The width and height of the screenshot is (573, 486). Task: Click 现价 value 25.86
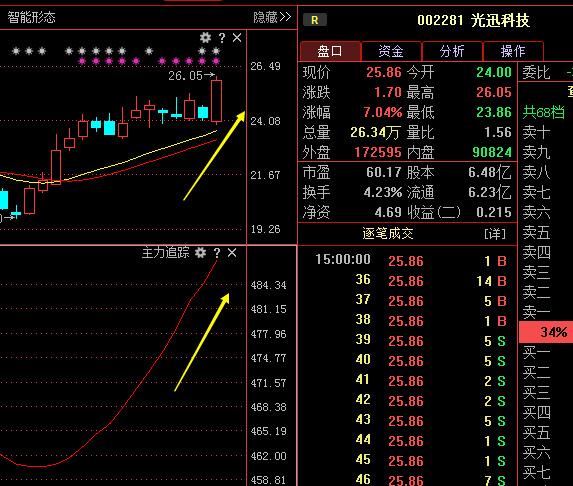(x=384, y=72)
